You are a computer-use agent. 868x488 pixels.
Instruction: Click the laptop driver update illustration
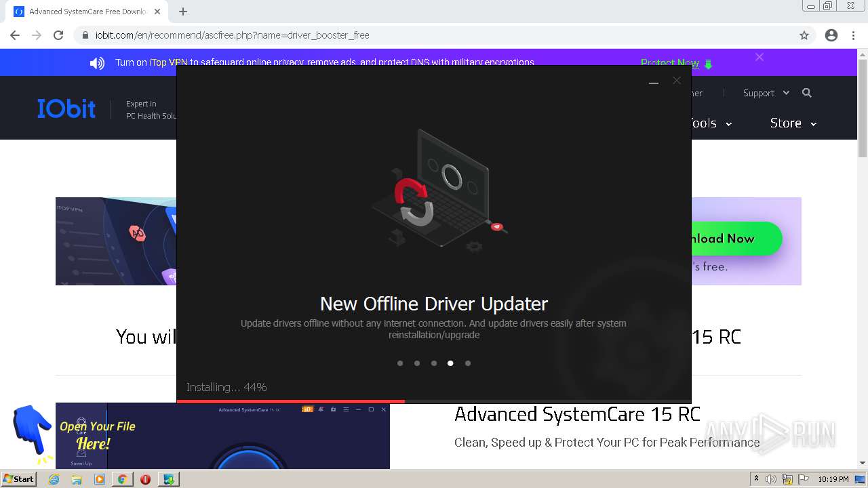click(x=439, y=190)
